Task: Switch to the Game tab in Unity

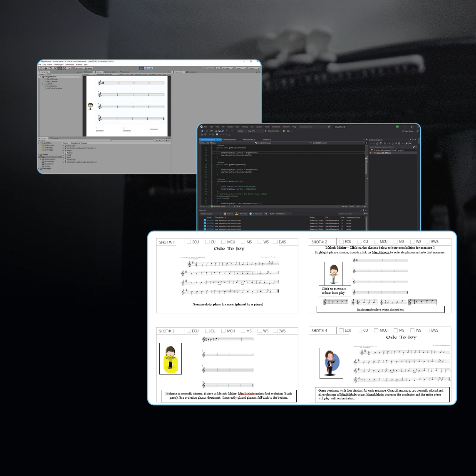Action: 98,72
